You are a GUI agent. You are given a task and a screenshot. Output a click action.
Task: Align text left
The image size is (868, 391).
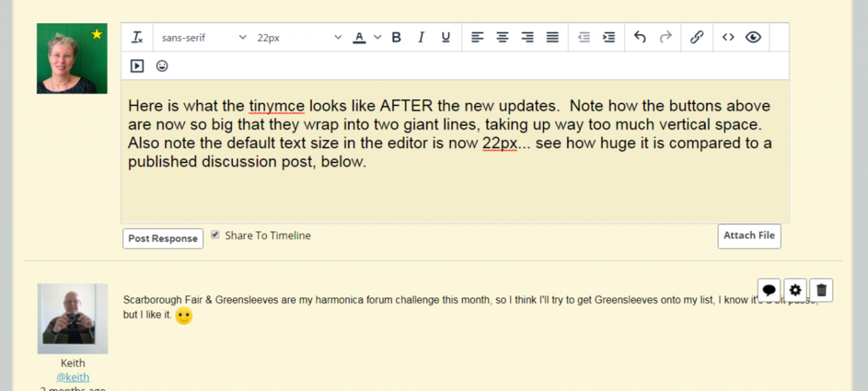477,38
